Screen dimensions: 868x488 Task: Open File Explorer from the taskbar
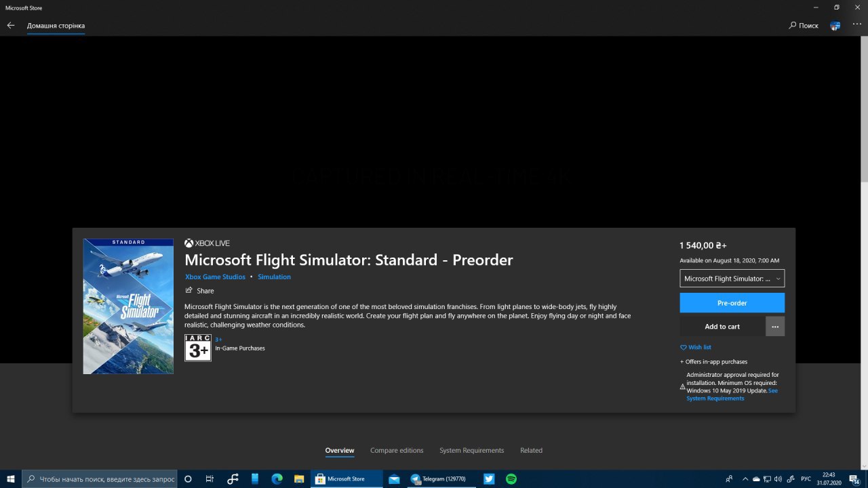pyautogui.click(x=298, y=479)
